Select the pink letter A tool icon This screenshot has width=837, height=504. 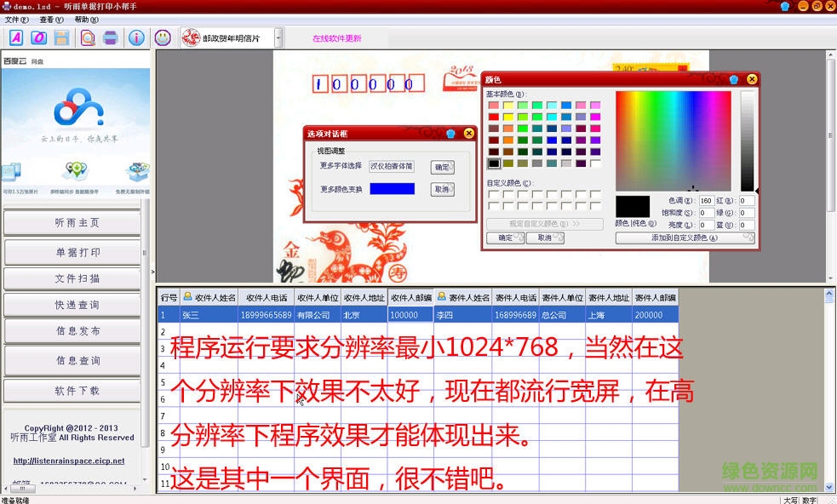coord(17,38)
